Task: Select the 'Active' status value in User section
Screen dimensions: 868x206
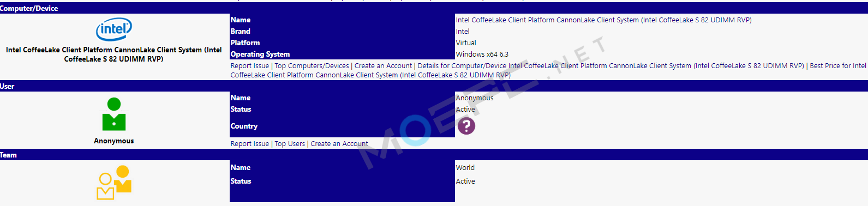Action: point(465,110)
